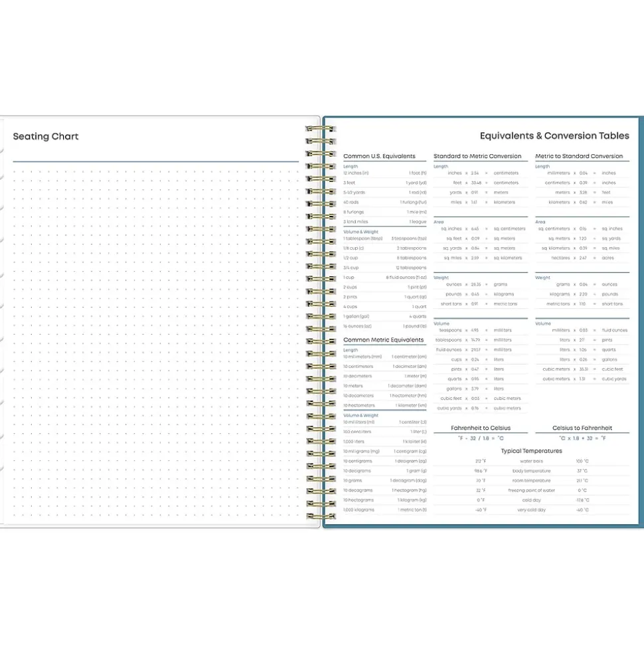The image size is (644, 645).
Task: Click the Equivalents & Conversion Tables title
Action: [554, 136]
